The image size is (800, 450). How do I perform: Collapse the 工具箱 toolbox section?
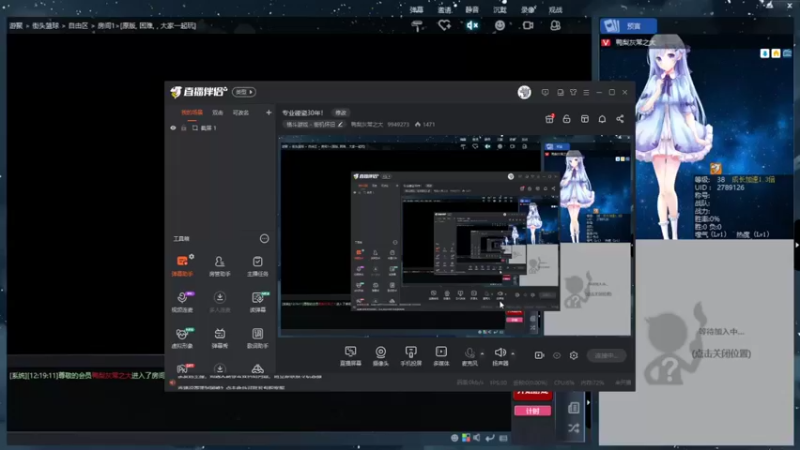coord(264,238)
